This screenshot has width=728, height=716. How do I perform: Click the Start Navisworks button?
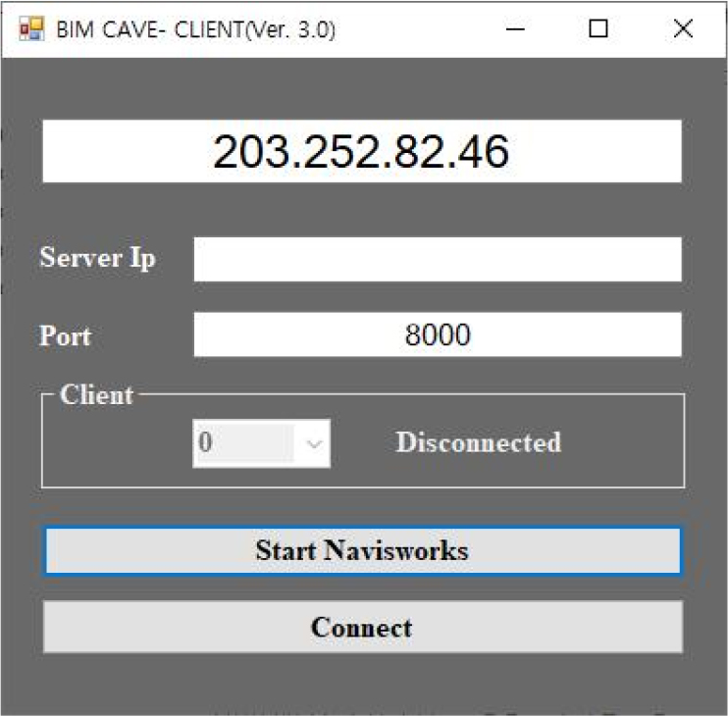pyautogui.click(x=362, y=550)
